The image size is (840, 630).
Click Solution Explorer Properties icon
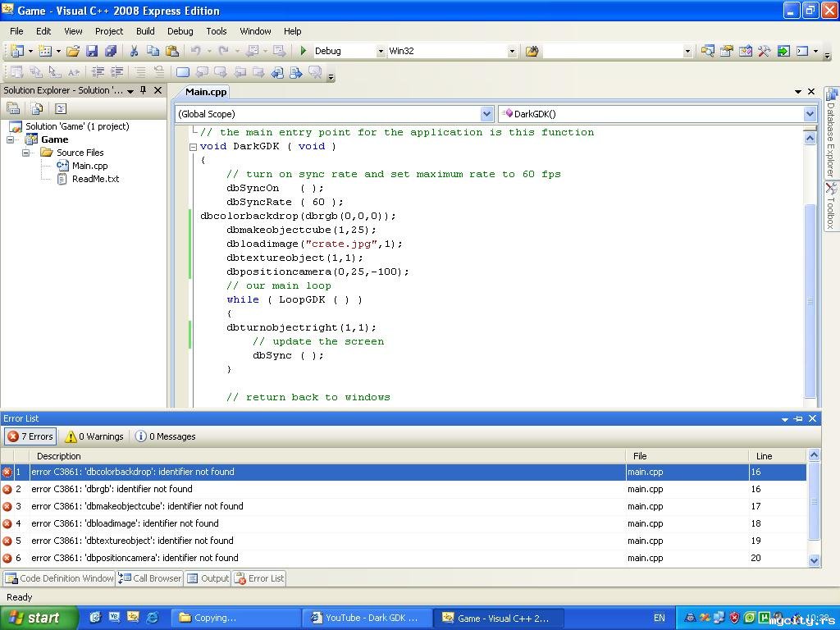(x=13, y=108)
